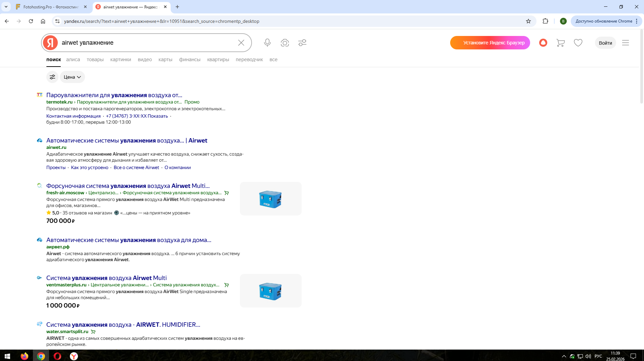
Task: Click the voice search microphone icon
Action: pyautogui.click(x=267, y=43)
